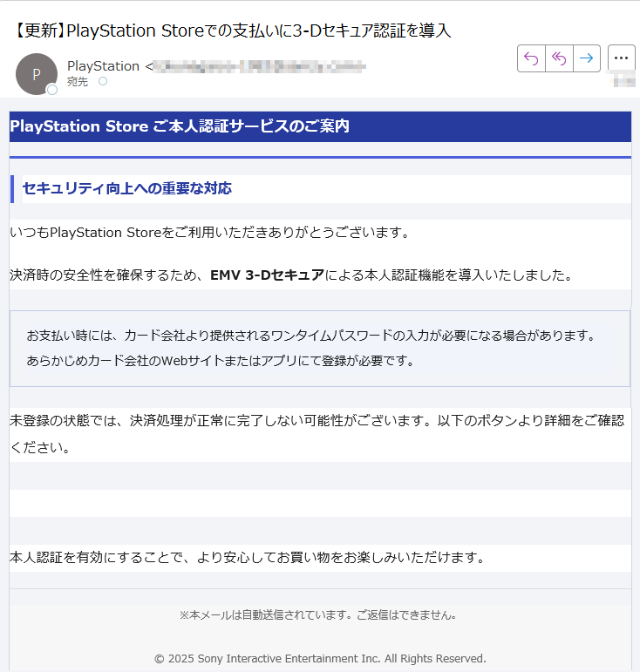
Task: Open the PlayStation sender name contact card
Action: tap(103, 65)
